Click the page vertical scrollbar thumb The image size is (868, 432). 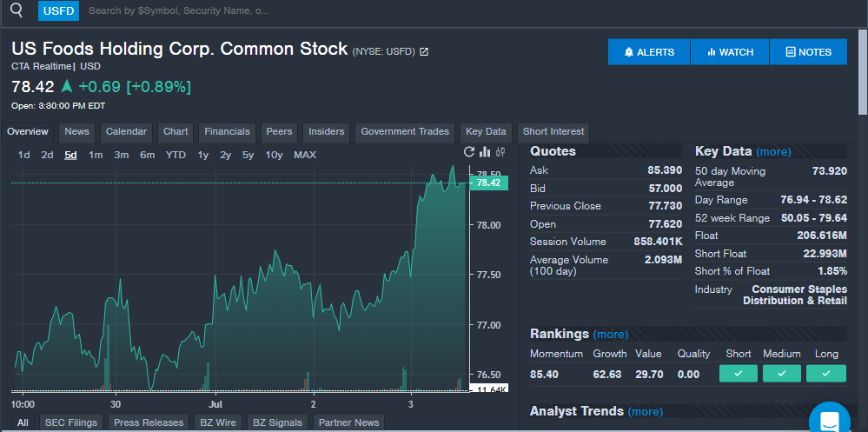point(863,72)
